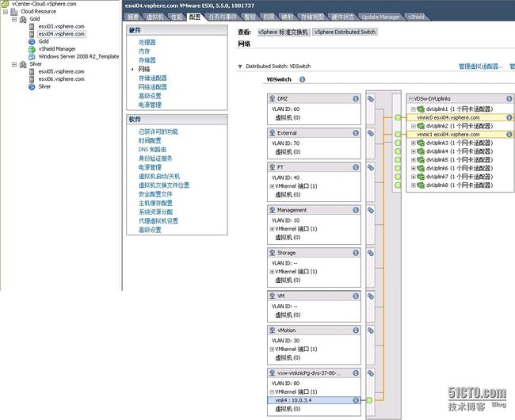Open 管理虚拟适配器 link

pos(480,67)
